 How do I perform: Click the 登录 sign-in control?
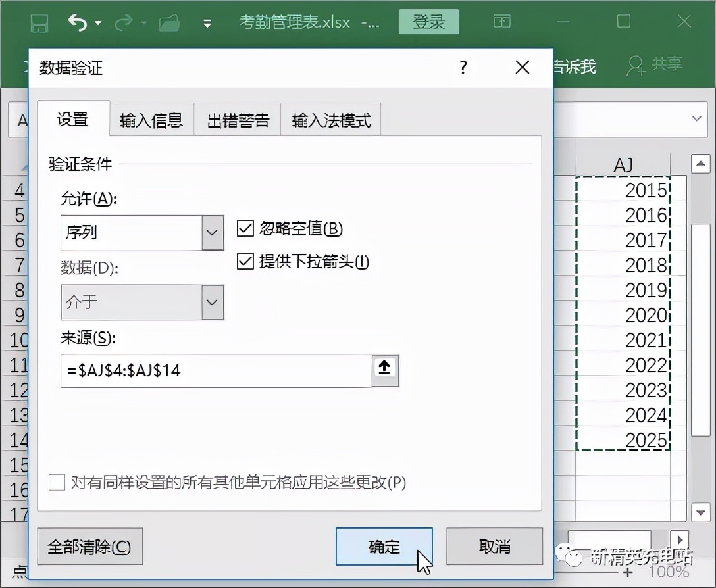coord(428,22)
